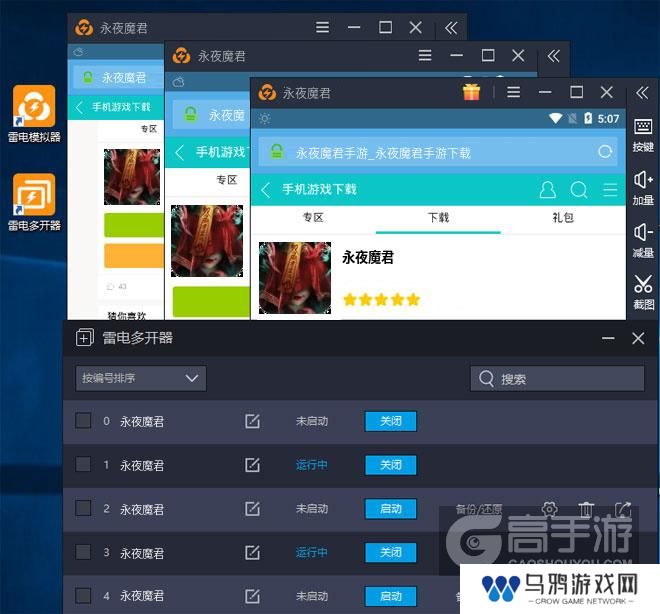Click 关闭 button for instance 3
The height and width of the screenshot is (614, 660).
391,553
